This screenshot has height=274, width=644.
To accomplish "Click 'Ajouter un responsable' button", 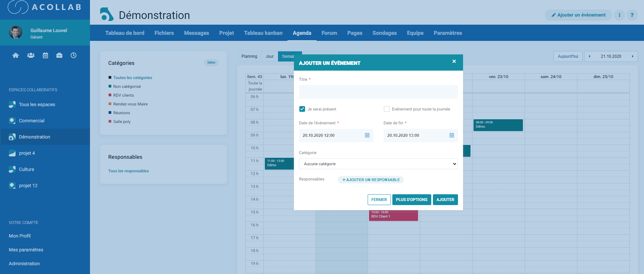I will click(x=371, y=180).
